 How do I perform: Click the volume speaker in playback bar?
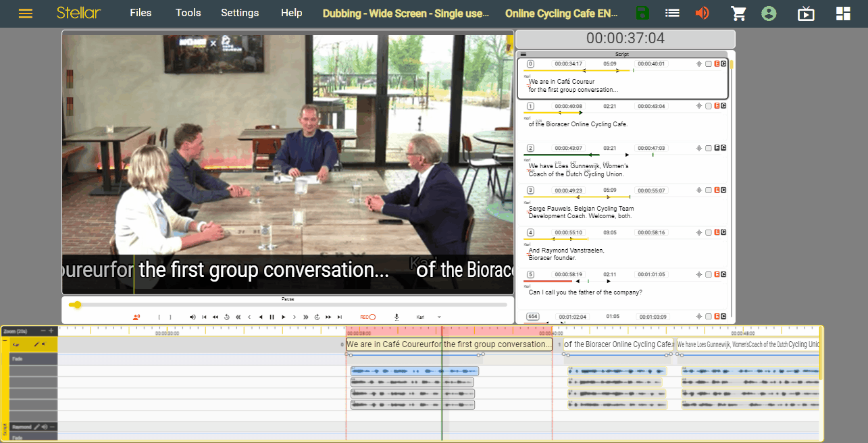pos(193,317)
